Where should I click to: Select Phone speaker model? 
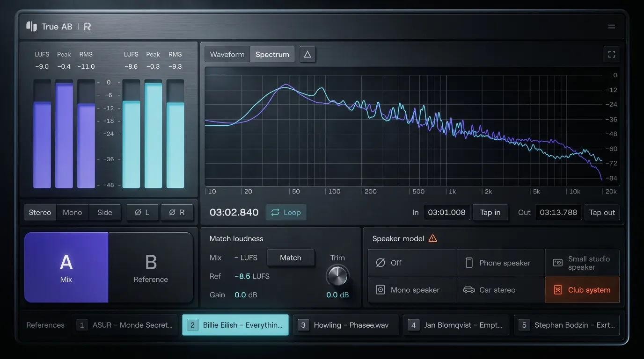click(x=500, y=263)
